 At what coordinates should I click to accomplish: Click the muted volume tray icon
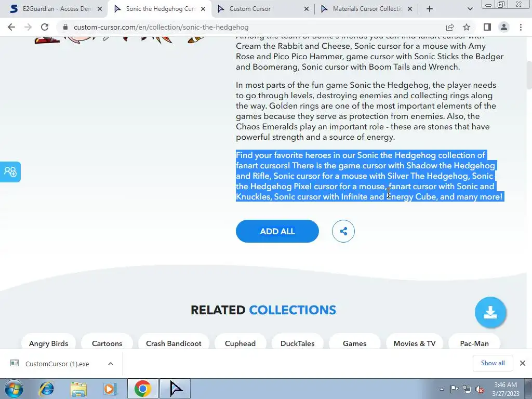click(x=480, y=389)
